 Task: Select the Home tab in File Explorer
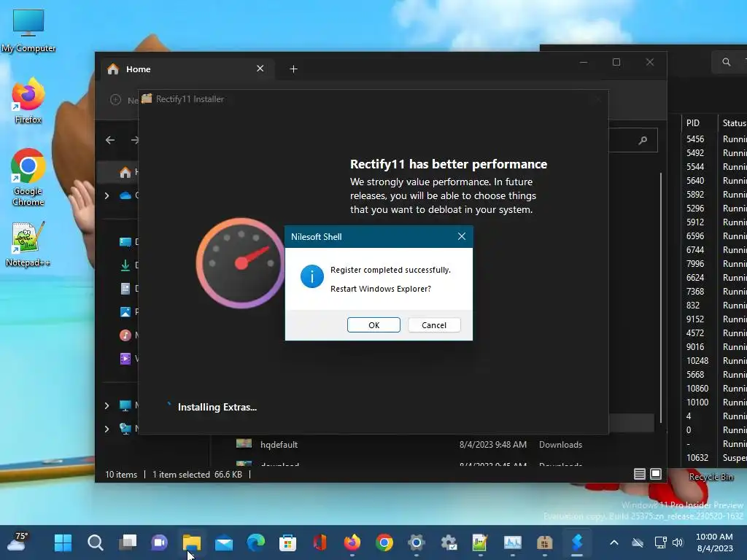click(x=186, y=69)
